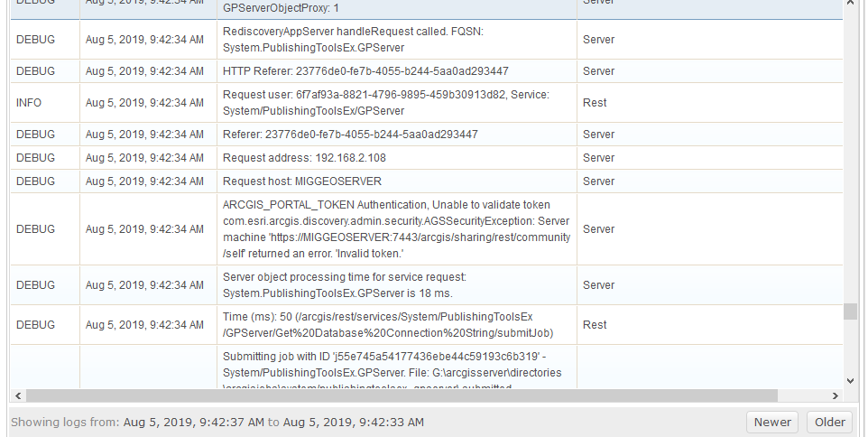
Task: Click the vertical scrollbar thumb
Action: click(850, 311)
